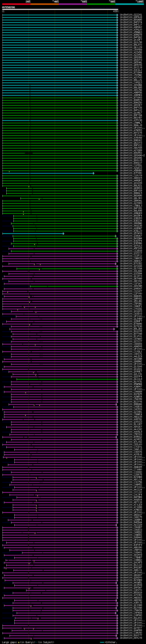
Task: Select label UniRef100_A9VCN5
Action: (131, 286)
